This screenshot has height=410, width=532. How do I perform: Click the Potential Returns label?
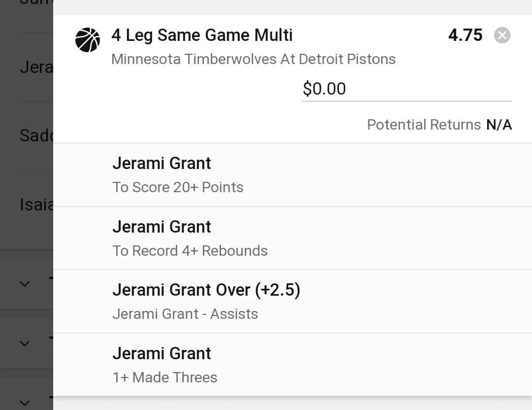point(424,125)
